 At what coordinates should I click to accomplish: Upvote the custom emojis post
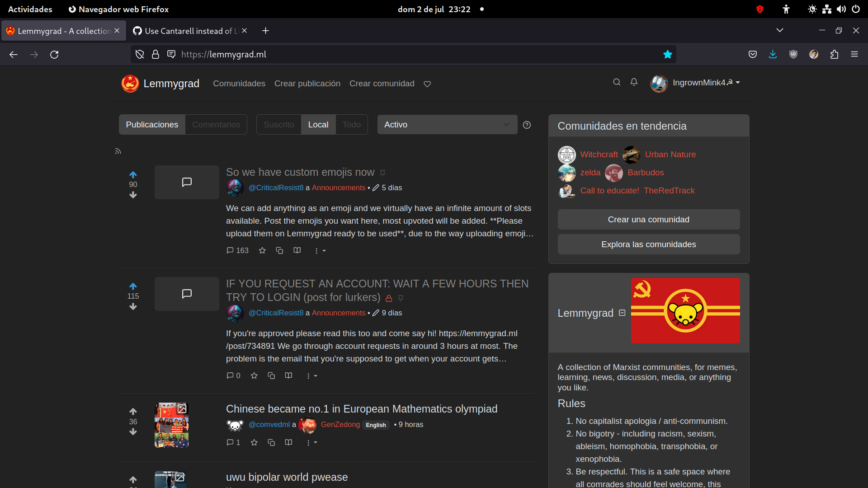[x=133, y=174]
